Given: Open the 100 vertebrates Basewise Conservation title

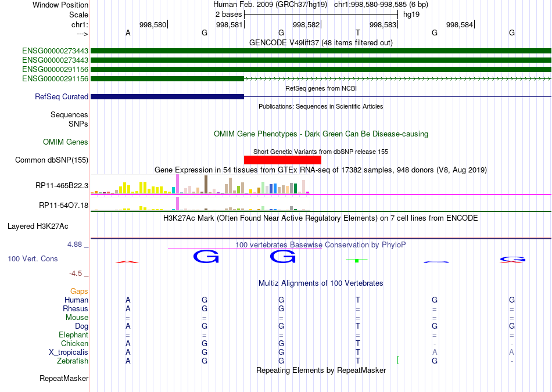Looking at the screenshot, I should click(x=321, y=245).
